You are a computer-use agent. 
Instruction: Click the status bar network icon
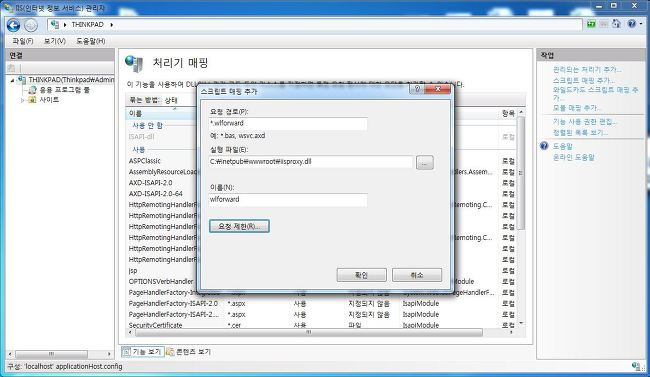click(x=636, y=366)
